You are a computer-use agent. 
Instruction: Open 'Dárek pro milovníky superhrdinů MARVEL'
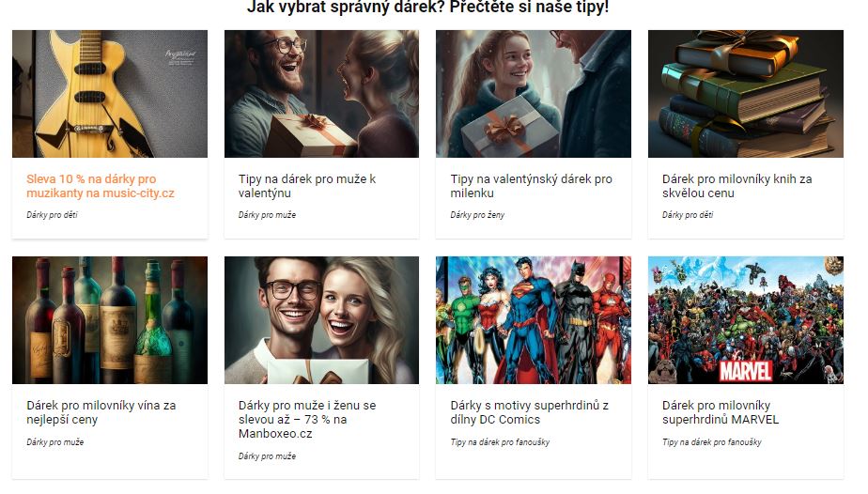(x=721, y=412)
